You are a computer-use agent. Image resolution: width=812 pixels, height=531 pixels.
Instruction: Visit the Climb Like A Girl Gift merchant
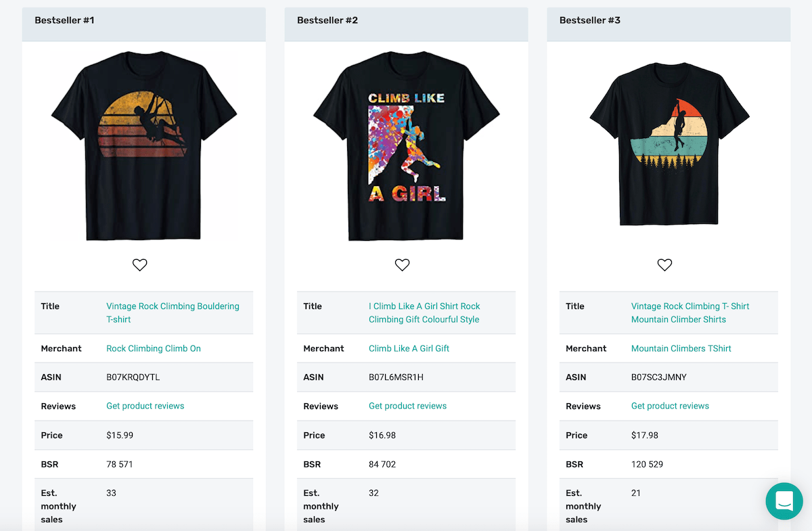[409, 348]
